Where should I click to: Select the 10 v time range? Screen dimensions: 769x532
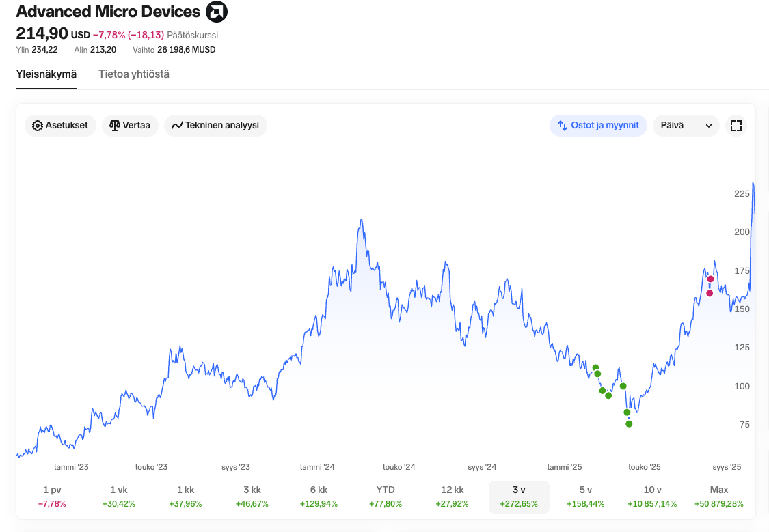pos(652,496)
